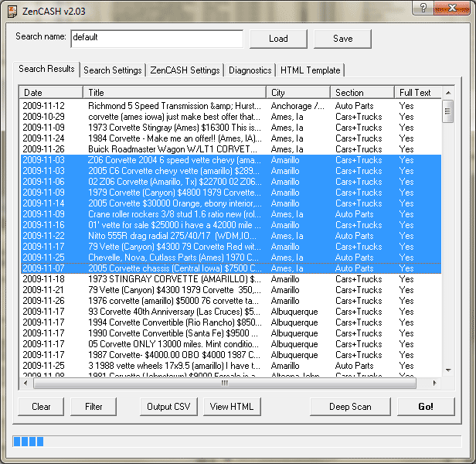Sort results by the Date column header
The height and width of the screenshot is (464, 476).
click(x=51, y=93)
